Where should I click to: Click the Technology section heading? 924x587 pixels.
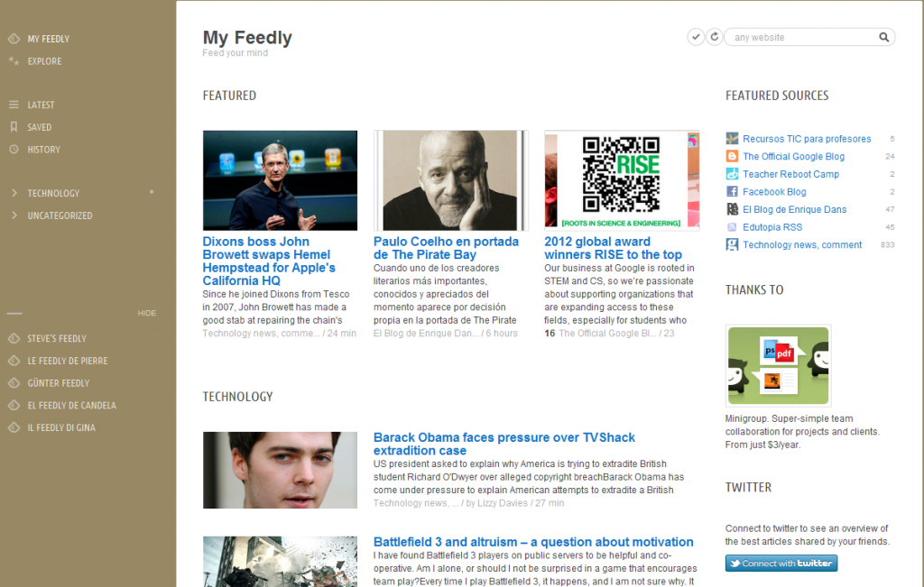(237, 397)
